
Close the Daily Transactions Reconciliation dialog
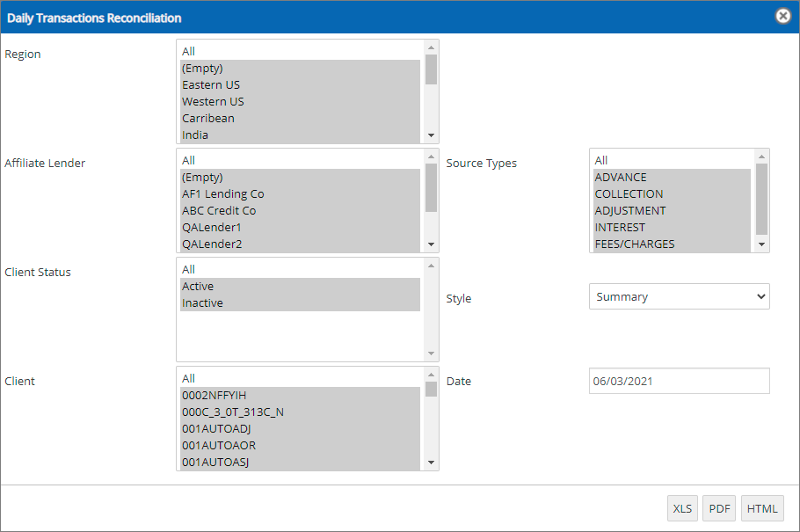(782, 17)
